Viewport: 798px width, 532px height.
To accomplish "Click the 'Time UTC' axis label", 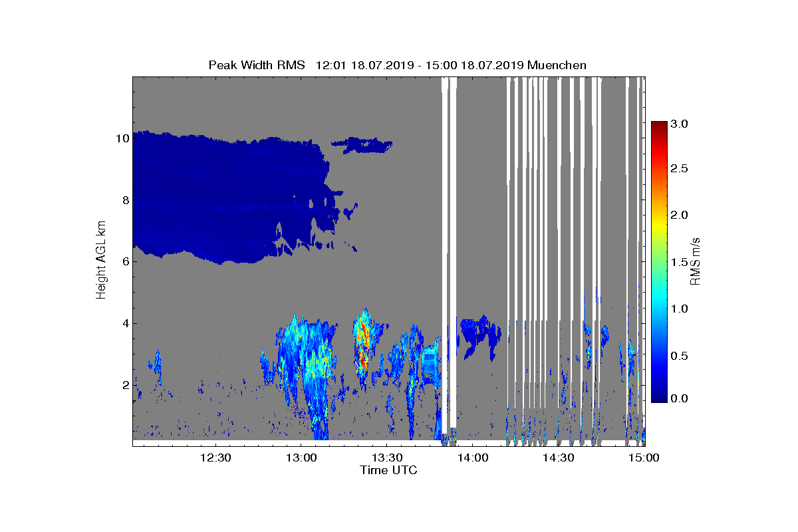I will pos(388,470).
